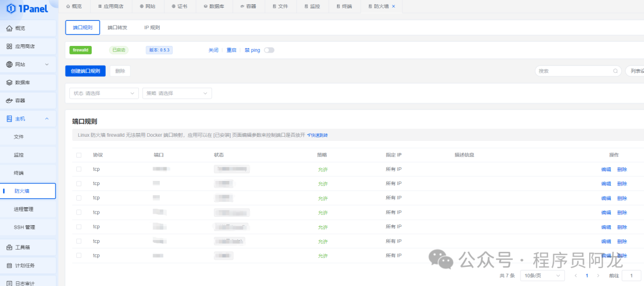Open the 策略 filter dropdown

click(177, 93)
